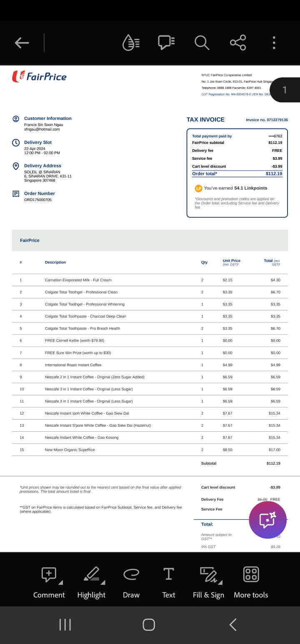Tap Delivery Slot date 22-Apr-2024

coord(35,148)
